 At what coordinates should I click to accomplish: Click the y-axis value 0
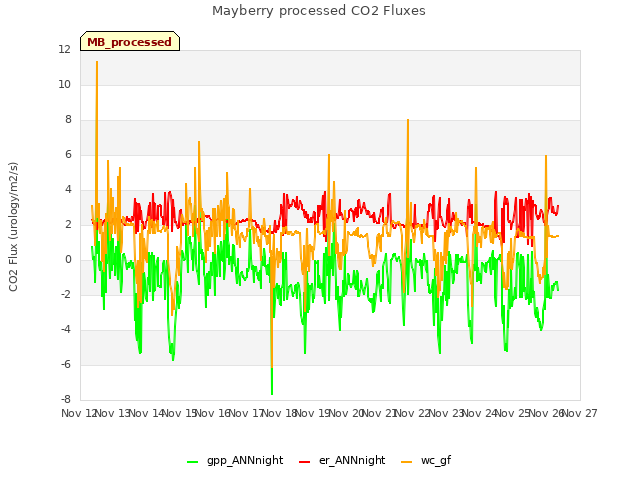pyautogui.click(x=68, y=260)
